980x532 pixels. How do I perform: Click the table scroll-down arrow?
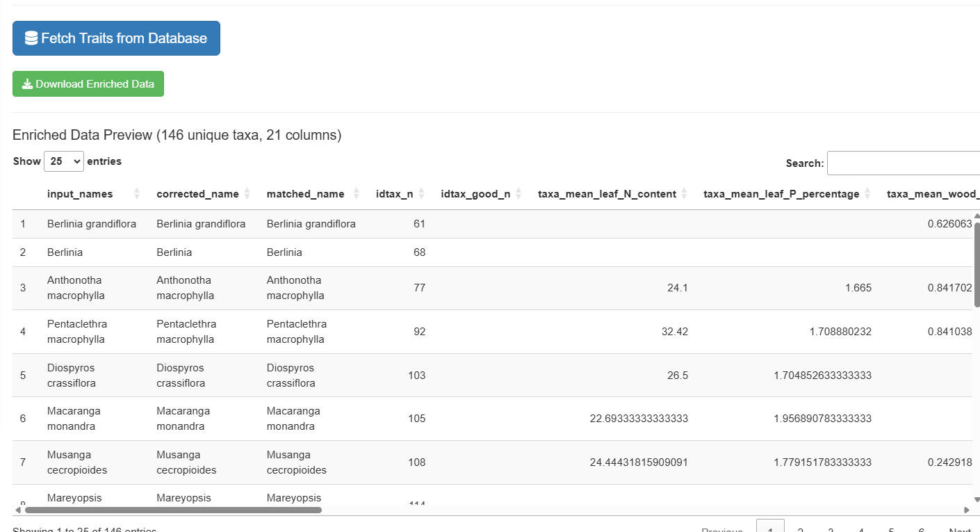(977, 499)
